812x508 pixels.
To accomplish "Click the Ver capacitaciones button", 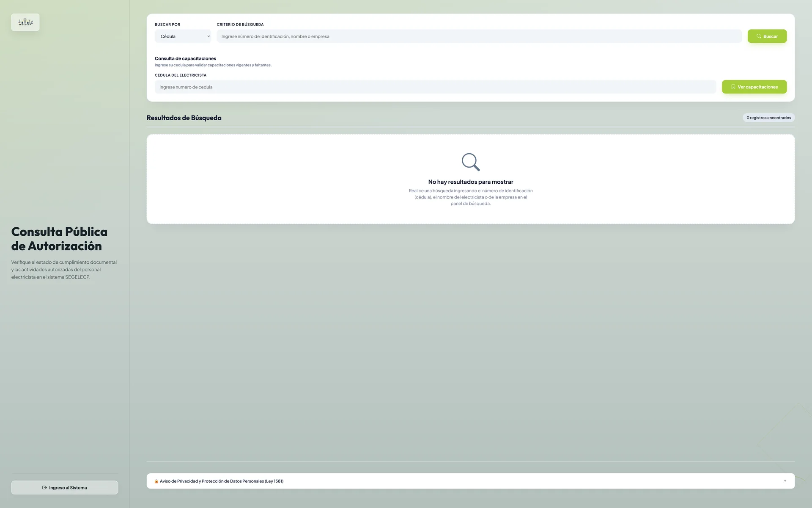I will (x=754, y=87).
